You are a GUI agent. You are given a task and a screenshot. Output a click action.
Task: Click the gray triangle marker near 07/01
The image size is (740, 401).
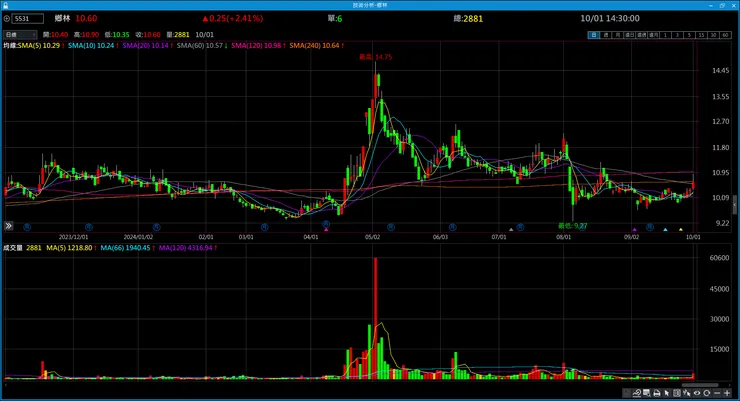pyautogui.click(x=511, y=230)
